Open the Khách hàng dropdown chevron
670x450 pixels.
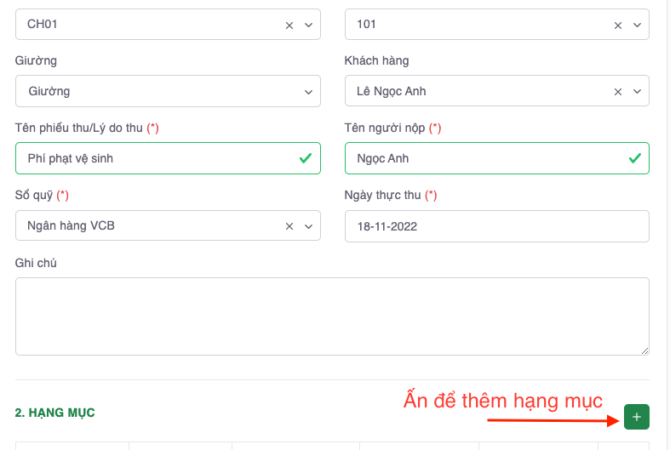point(637,91)
